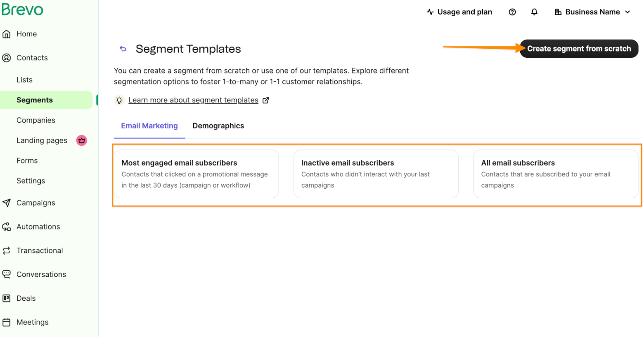Click the back arrow beside Segment Templates
The width and height of the screenshot is (644, 337).
click(x=123, y=49)
